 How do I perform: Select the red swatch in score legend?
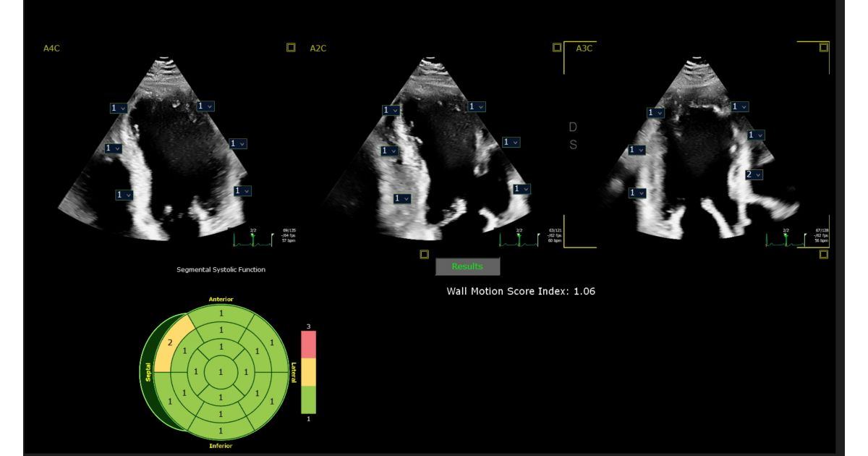[309, 344]
